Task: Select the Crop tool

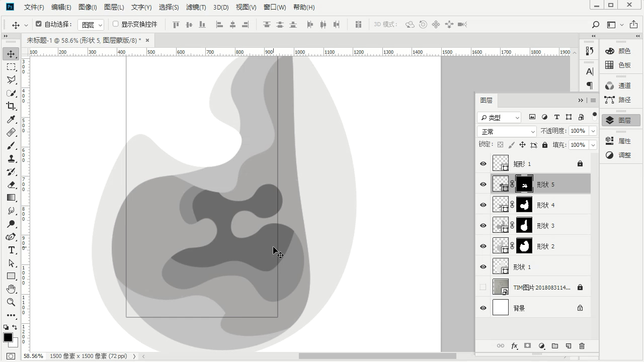Action: click(11, 106)
